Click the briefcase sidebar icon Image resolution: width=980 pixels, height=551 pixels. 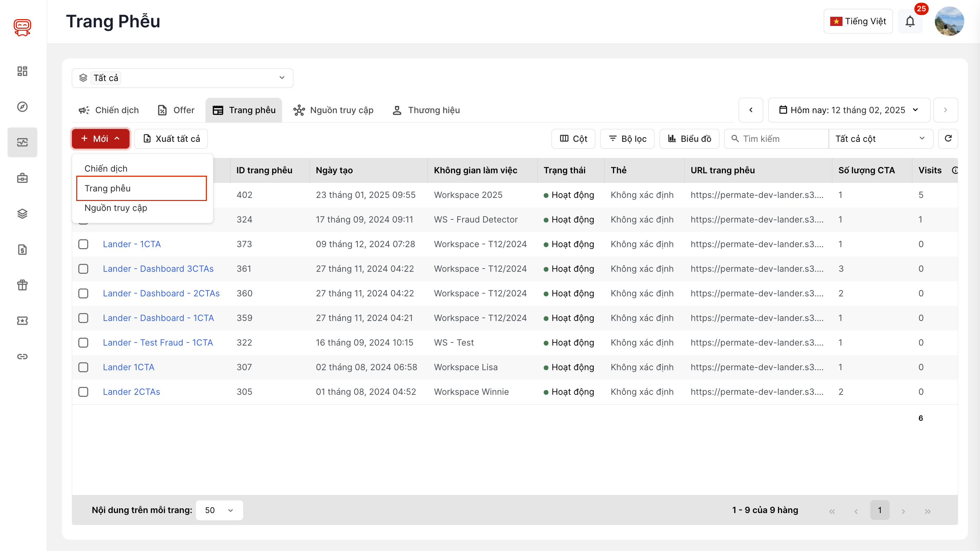pyautogui.click(x=23, y=178)
